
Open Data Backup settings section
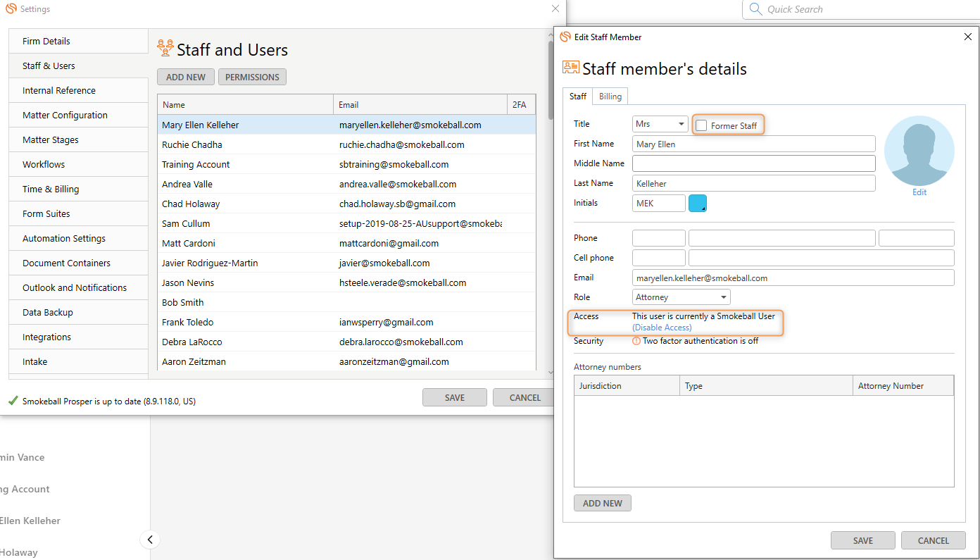(x=78, y=312)
